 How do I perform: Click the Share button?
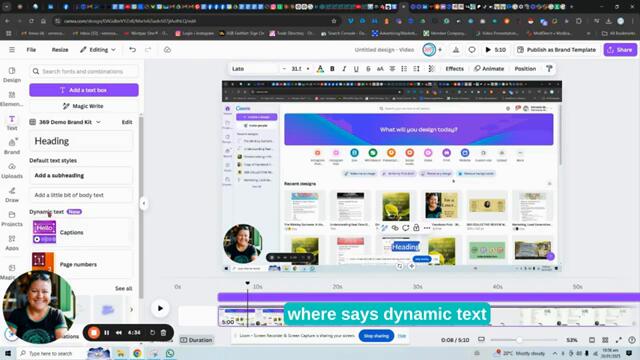click(x=620, y=50)
